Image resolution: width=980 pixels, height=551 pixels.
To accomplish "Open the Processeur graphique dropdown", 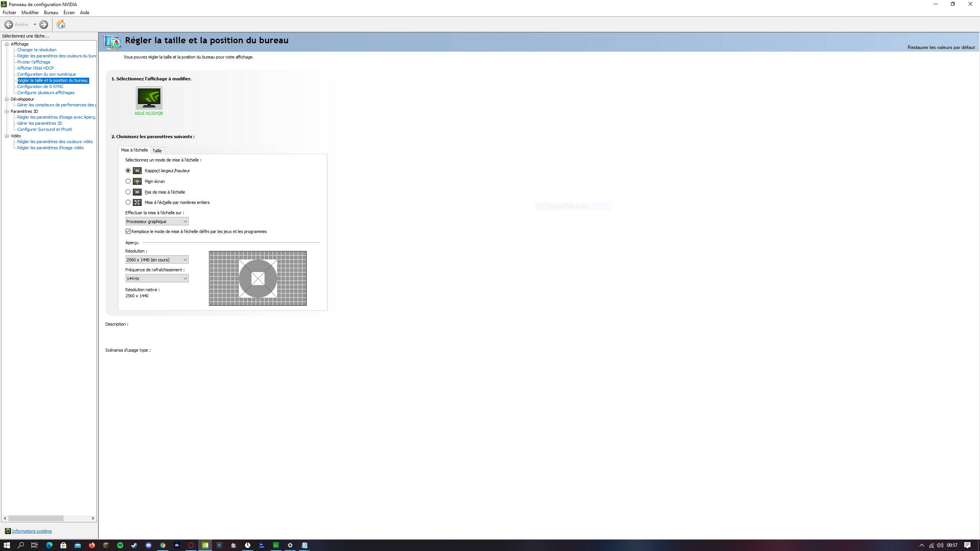I will click(157, 222).
